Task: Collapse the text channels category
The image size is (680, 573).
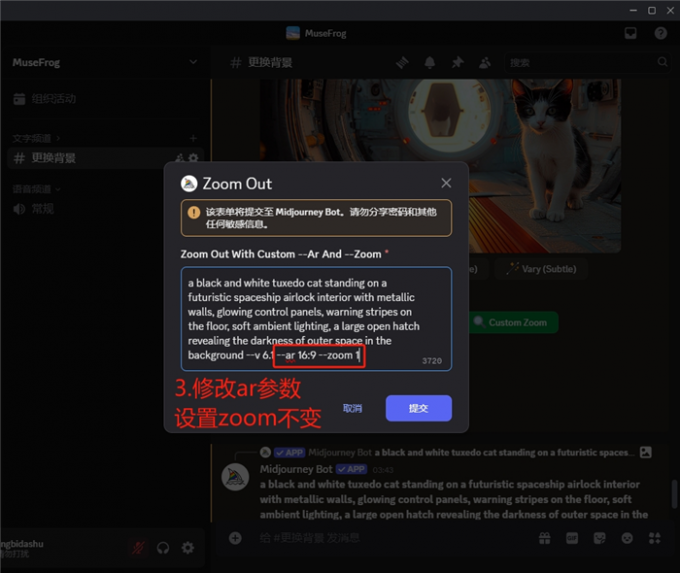Action: (36, 138)
